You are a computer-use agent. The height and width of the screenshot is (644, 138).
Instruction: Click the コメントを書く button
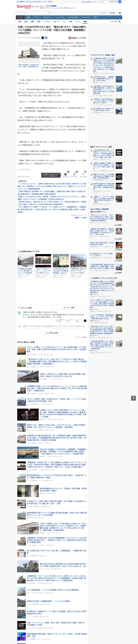point(69,308)
